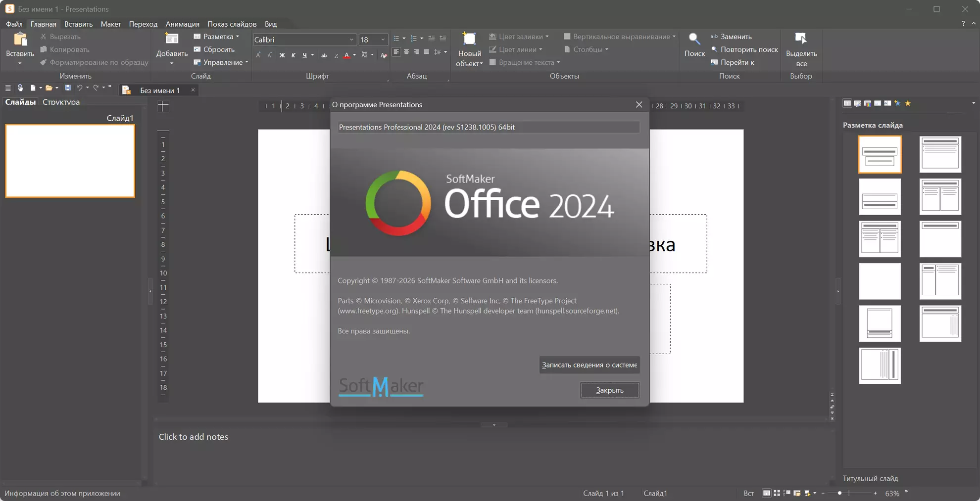Image resolution: width=980 pixels, height=501 pixels.
Task: Toggle italic formatting (К) in ribbon
Action: (294, 55)
